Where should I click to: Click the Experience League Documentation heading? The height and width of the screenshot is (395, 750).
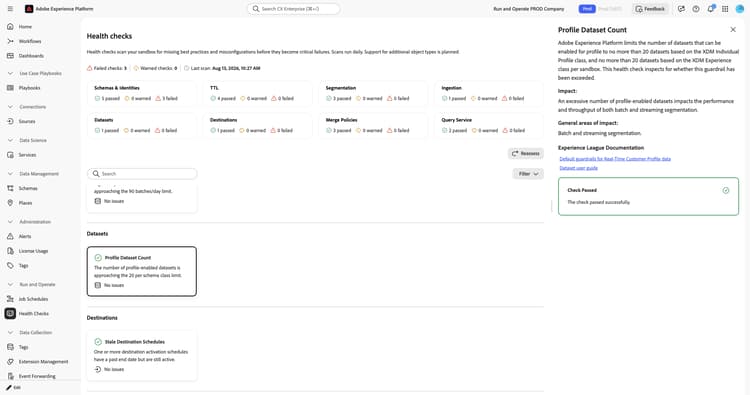pos(601,148)
